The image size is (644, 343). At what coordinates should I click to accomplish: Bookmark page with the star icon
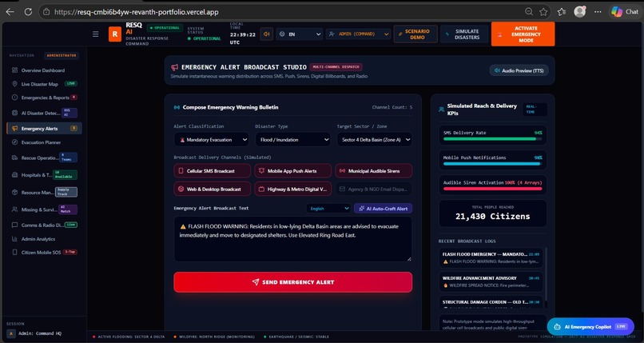543,12
